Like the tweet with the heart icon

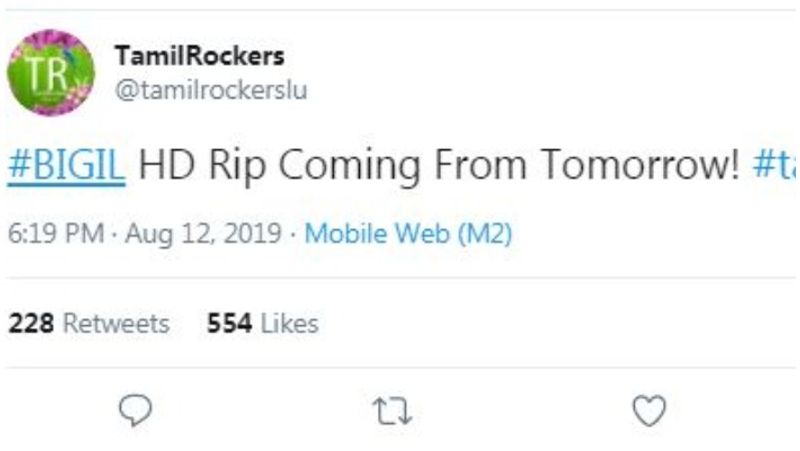650,410
